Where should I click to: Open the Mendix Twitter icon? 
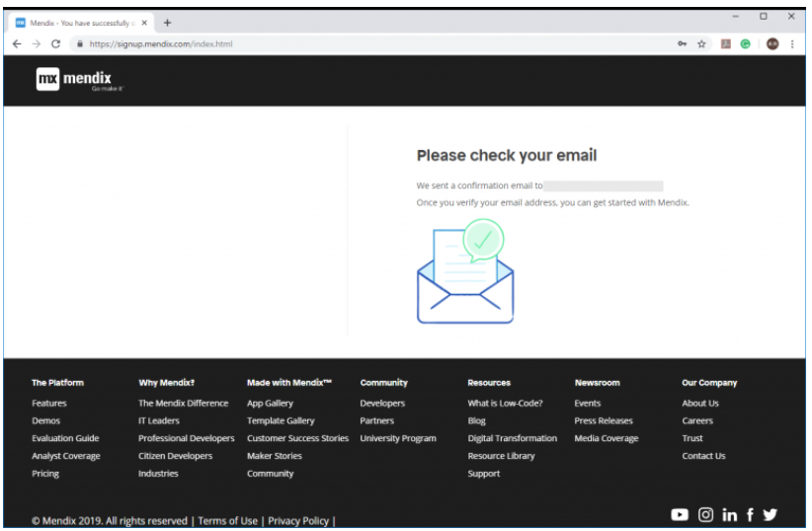[771, 514]
